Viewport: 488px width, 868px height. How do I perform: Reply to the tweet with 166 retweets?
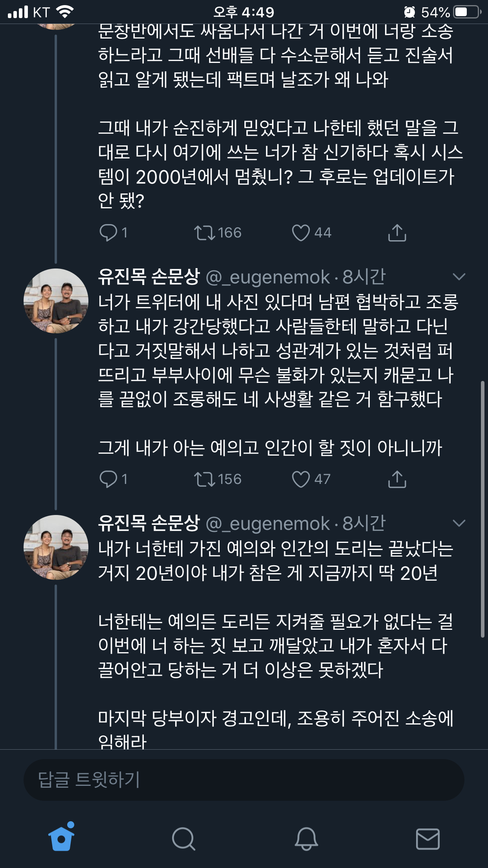(108, 233)
